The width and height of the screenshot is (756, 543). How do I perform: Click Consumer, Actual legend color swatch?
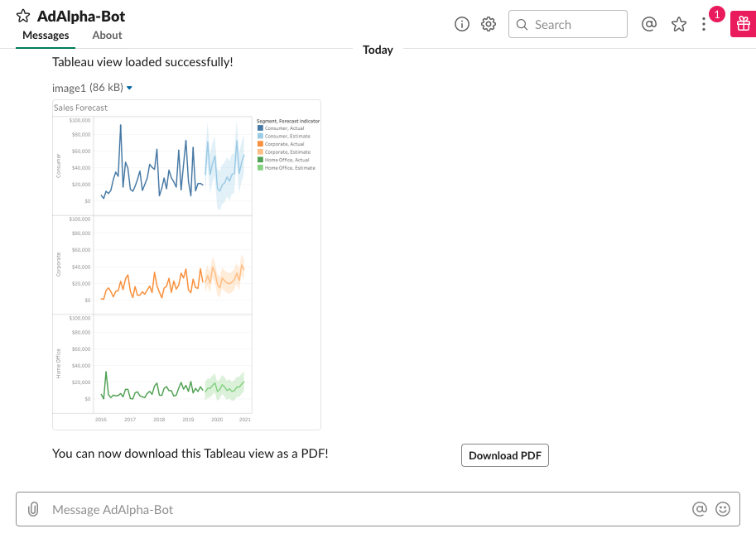coord(260,128)
